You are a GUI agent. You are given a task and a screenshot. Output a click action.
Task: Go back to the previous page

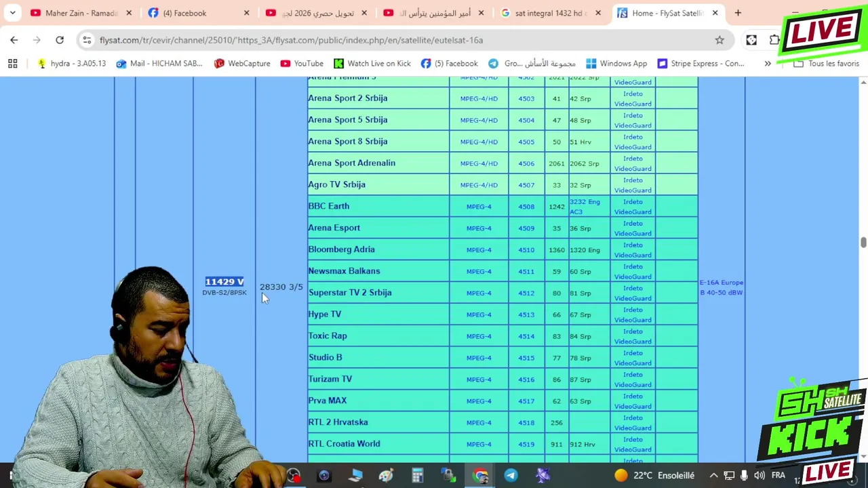click(14, 40)
